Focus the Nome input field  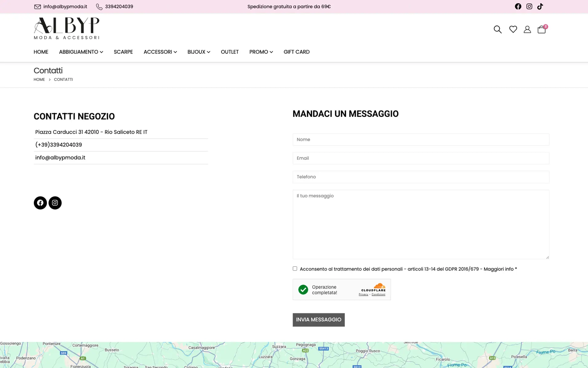click(421, 140)
